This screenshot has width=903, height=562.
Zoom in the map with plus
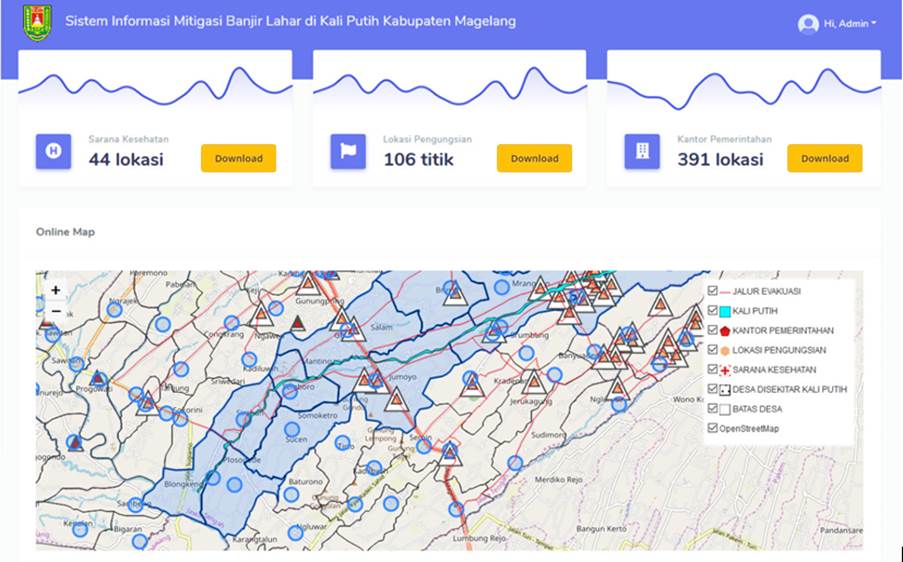pos(55,290)
